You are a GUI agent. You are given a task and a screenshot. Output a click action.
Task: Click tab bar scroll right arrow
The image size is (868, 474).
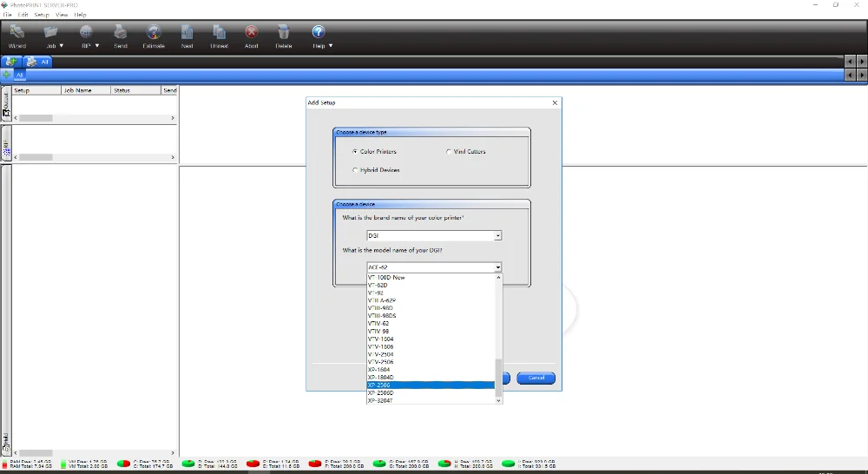[862, 62]
